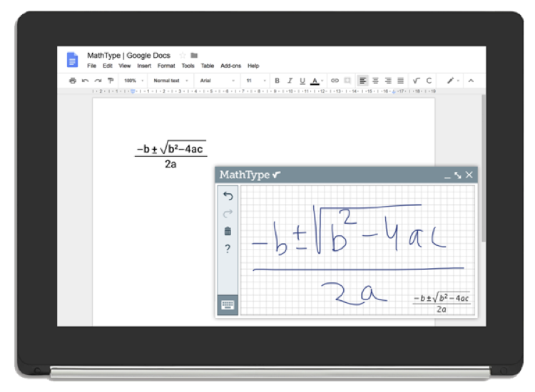This screenshot has height=392, width=535.
Task: Undo last stroke in MathType panel
Action: (228, 196)
